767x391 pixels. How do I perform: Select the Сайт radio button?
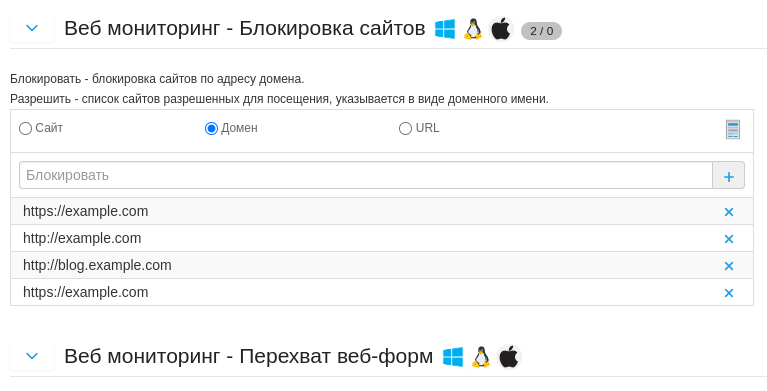click(x=25, y=129)
